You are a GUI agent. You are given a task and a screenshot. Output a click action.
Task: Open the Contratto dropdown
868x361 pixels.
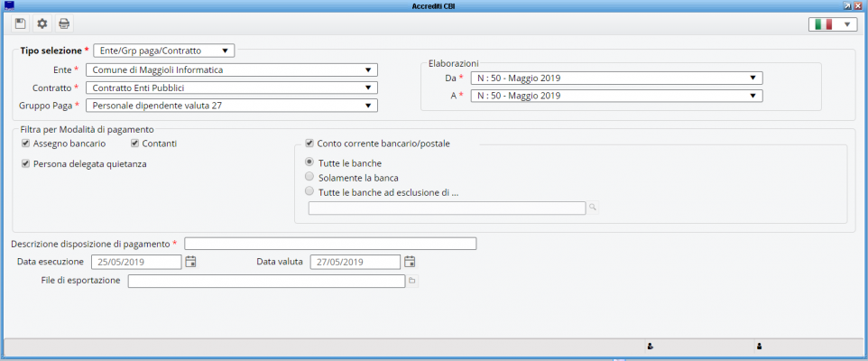tap(232, 88)
